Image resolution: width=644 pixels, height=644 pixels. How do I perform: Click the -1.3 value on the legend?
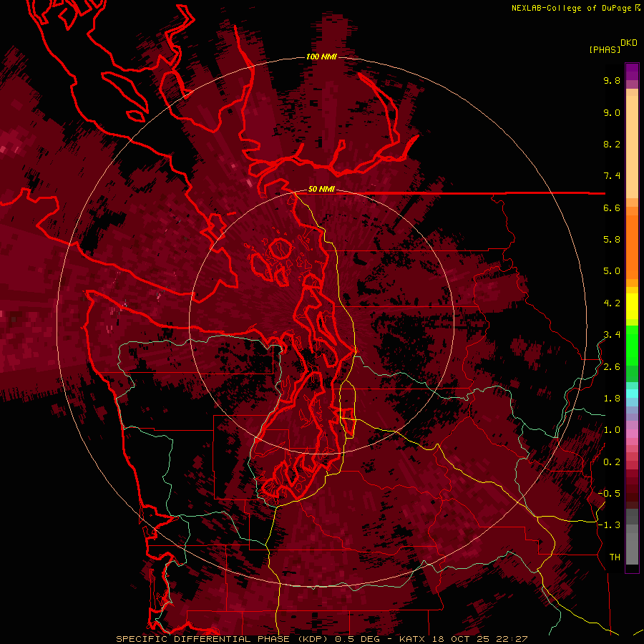609,525
